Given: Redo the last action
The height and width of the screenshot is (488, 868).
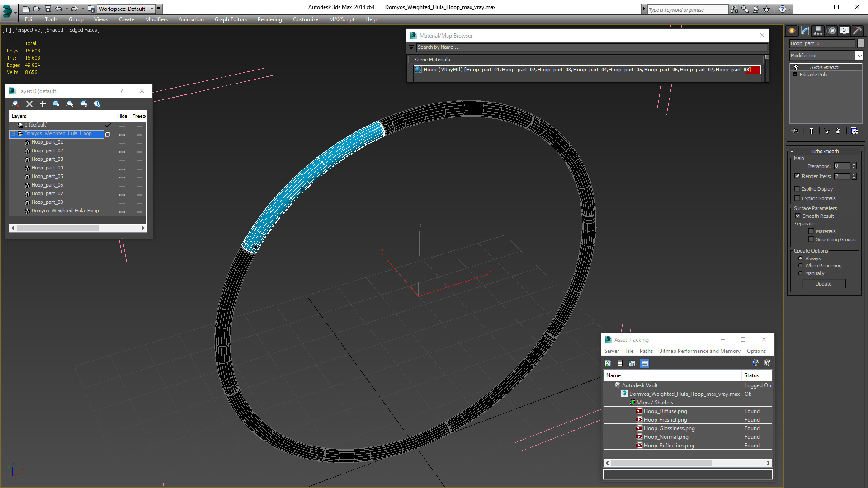Looking at the screenshot, I should click(x=75, y=9).
